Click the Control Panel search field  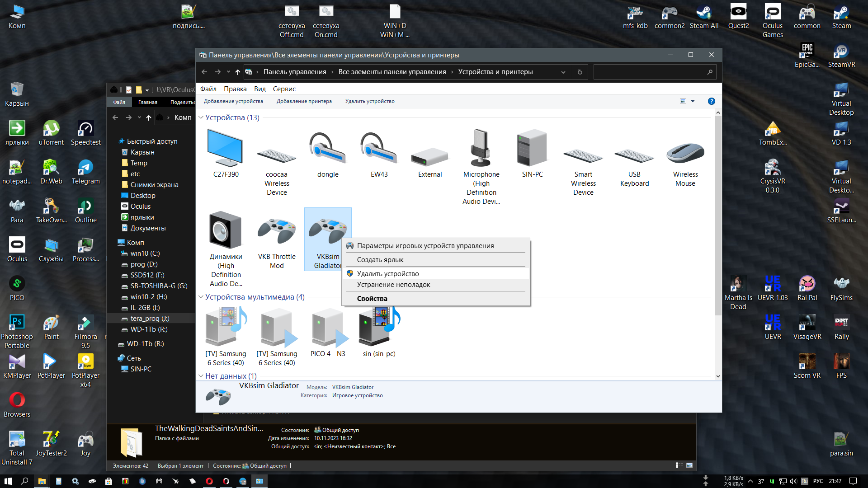click(655, 72)
